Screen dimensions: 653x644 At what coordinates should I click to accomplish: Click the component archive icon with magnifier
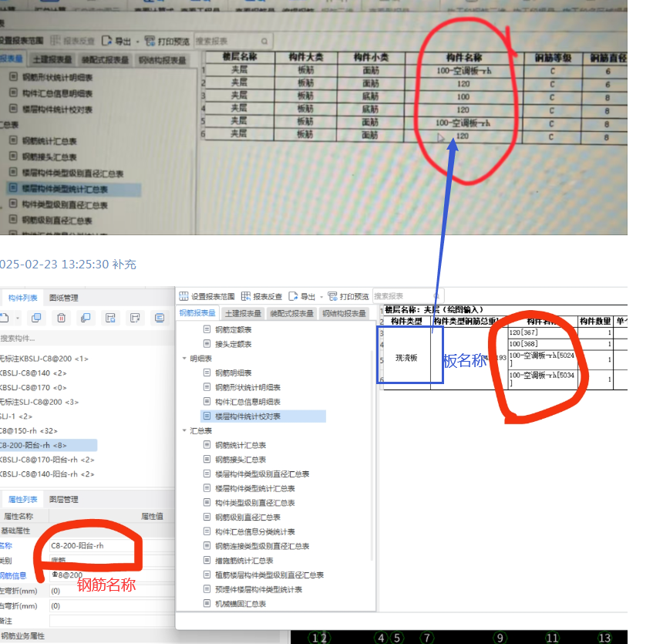[110, 318]
